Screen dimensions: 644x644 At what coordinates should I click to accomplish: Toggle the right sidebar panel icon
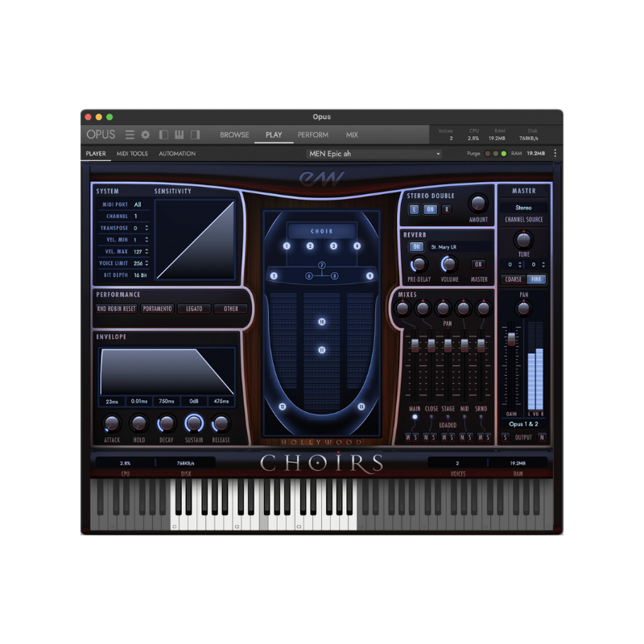[195, 134]
